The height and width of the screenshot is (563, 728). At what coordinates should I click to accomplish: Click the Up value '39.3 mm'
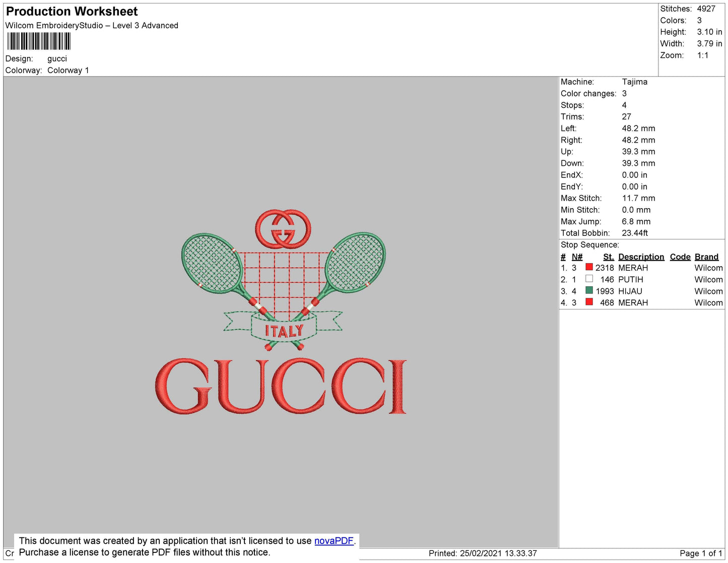639,151
